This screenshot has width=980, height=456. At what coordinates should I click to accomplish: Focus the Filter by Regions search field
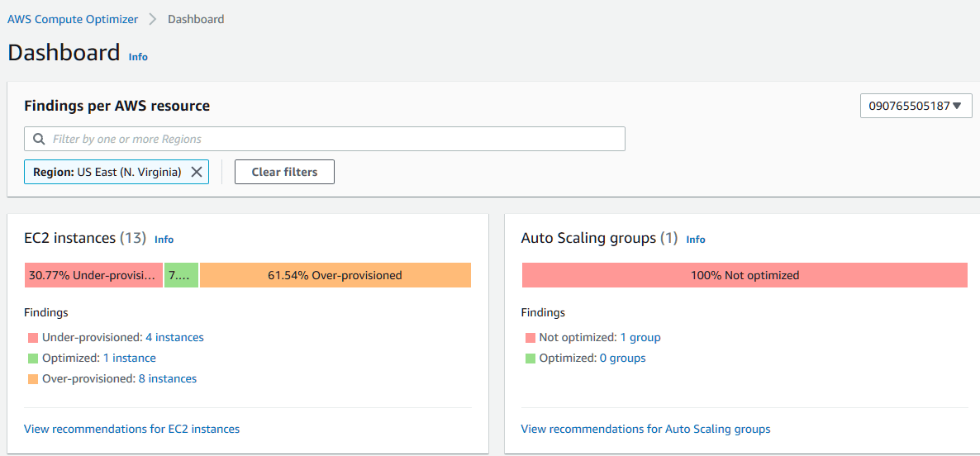click(x=325, y=139)
